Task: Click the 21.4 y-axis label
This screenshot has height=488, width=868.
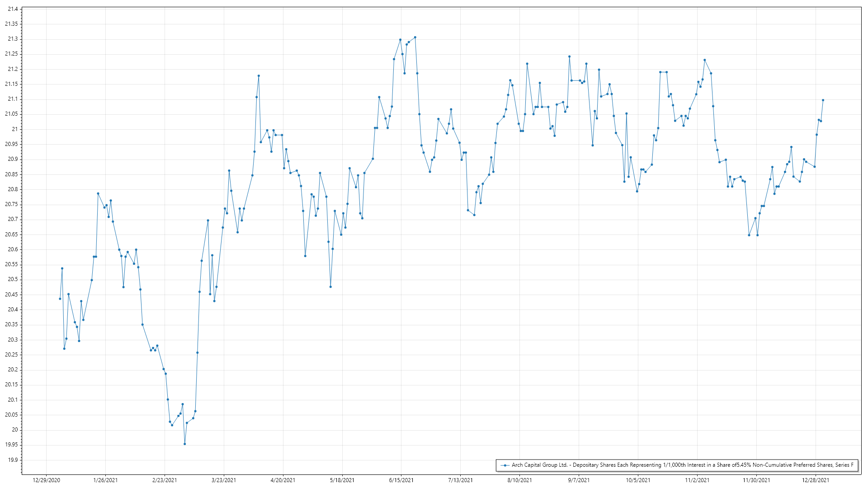Action: tap(13, 9)
